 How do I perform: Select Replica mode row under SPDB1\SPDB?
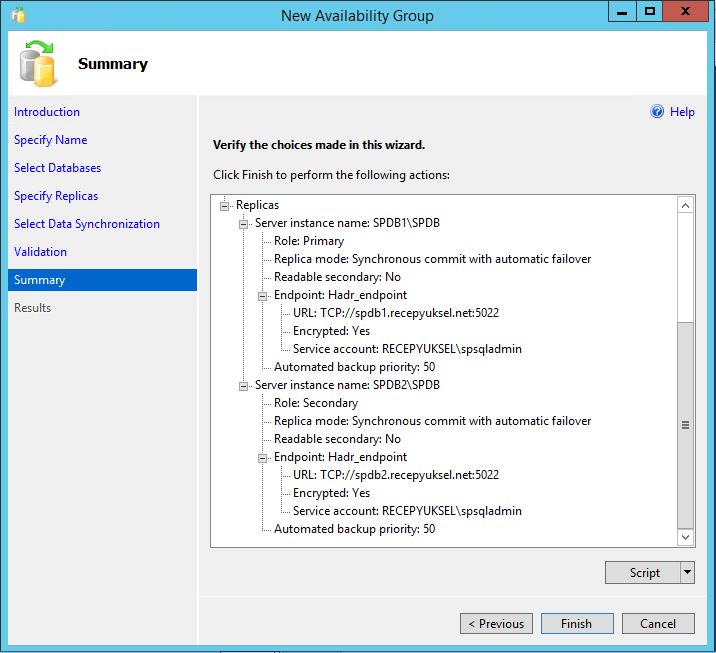click(x=432, y=259)
